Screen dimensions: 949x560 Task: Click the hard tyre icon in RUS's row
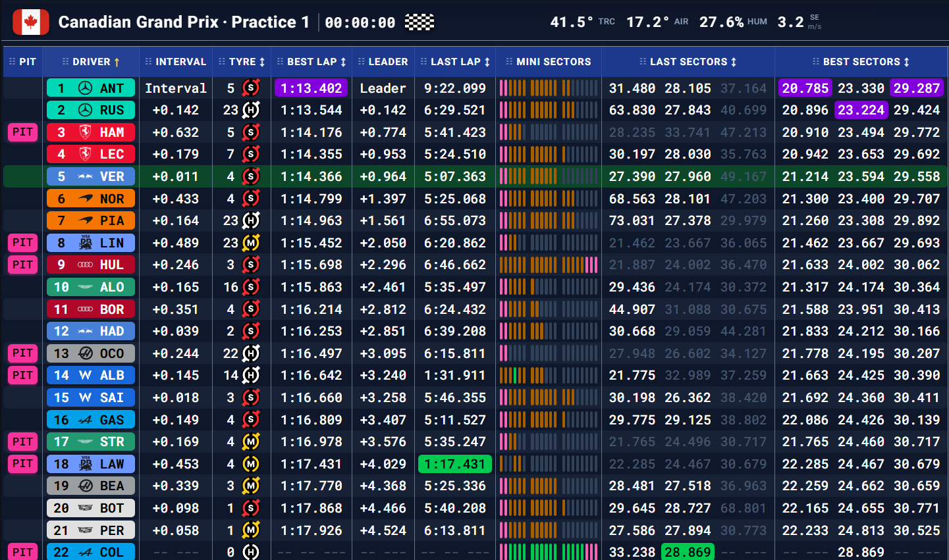tap(250, 110)
